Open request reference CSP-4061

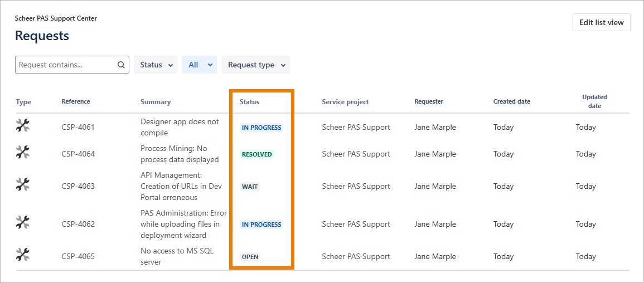tap(78, 127)
